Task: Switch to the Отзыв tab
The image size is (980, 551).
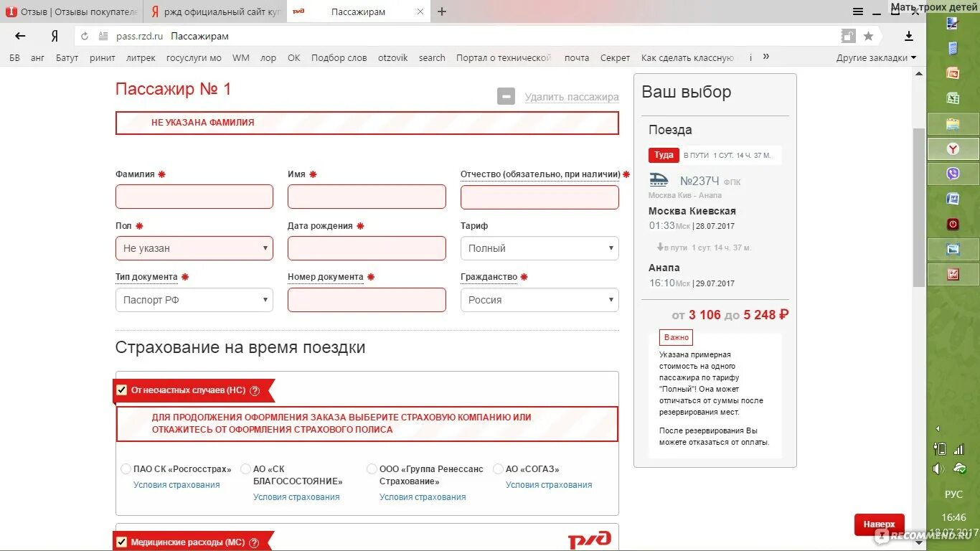Action: click(72, 11)
